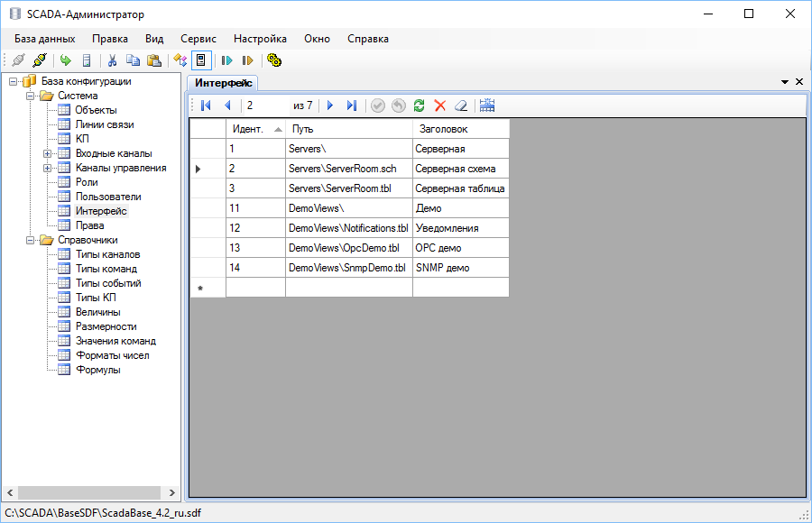The image size is (812, 523).
Task: Click the gray server tower toolbar icon
Action: 87,60
